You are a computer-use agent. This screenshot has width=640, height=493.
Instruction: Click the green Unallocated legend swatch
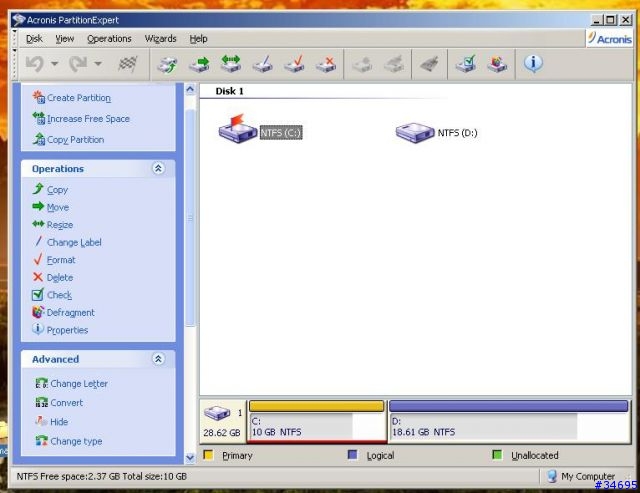(497, 455)
